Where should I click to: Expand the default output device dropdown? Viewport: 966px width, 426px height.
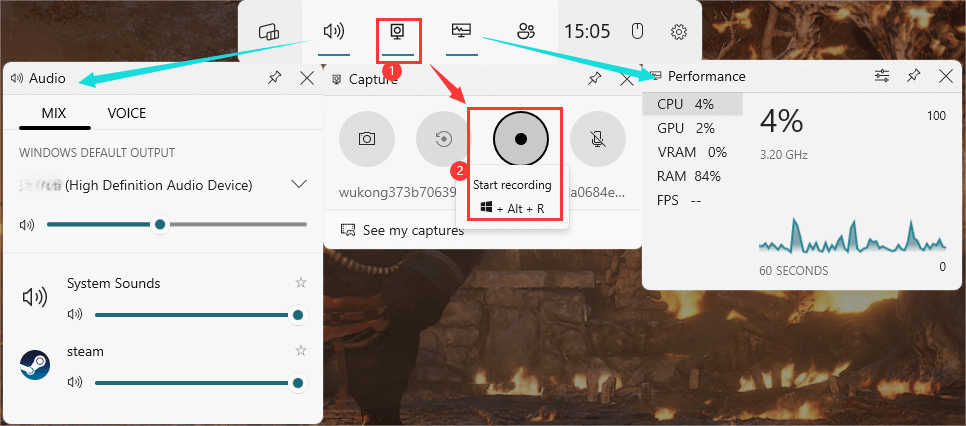pos(299,184)
